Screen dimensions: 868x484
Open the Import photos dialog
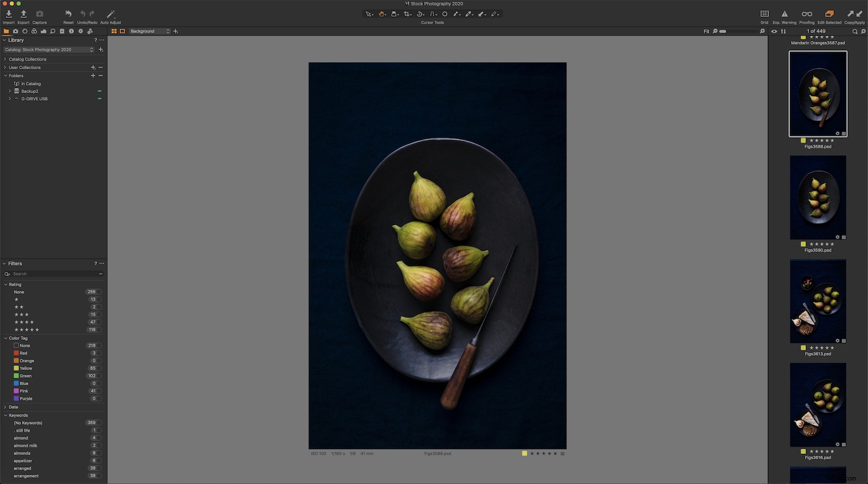point(8,14)
